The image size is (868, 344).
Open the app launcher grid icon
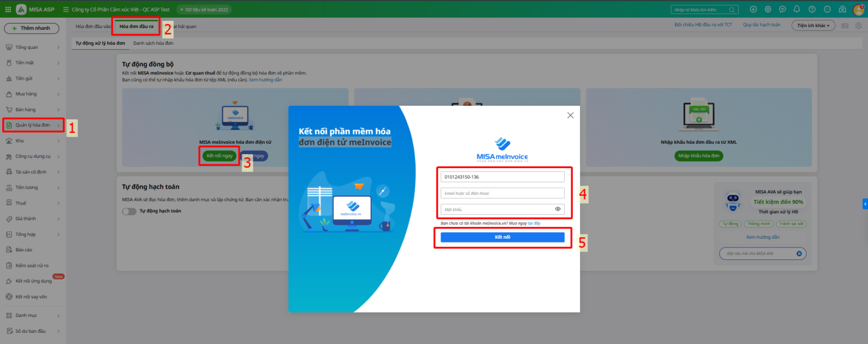8,9
